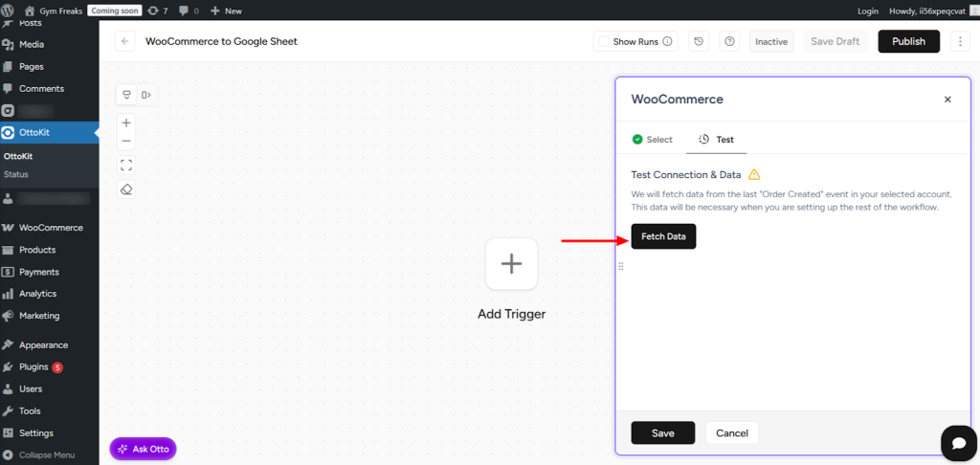The width and height of the screenshot is (980, 465).
Task: Grab the panel resize drag handle
Action: coord(621,266)
